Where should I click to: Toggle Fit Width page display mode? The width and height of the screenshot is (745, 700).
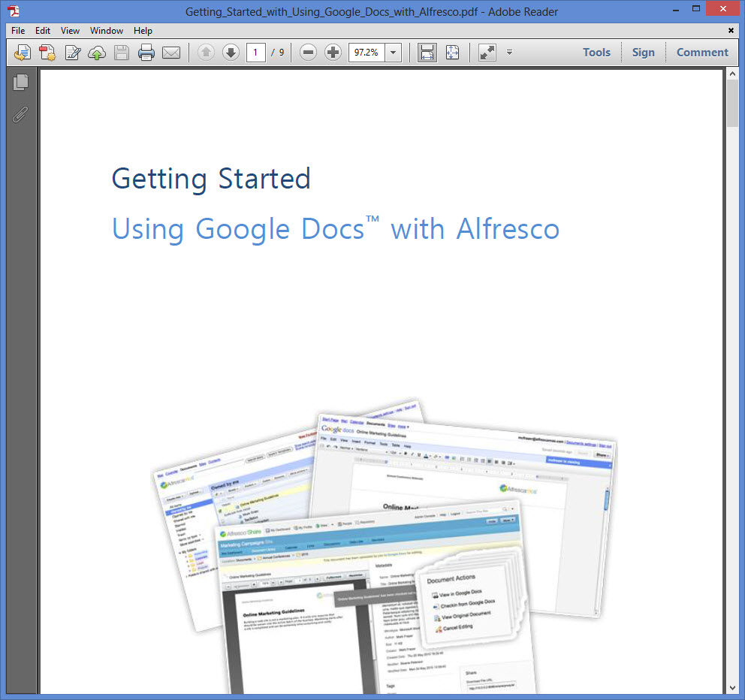pos(428,53)
